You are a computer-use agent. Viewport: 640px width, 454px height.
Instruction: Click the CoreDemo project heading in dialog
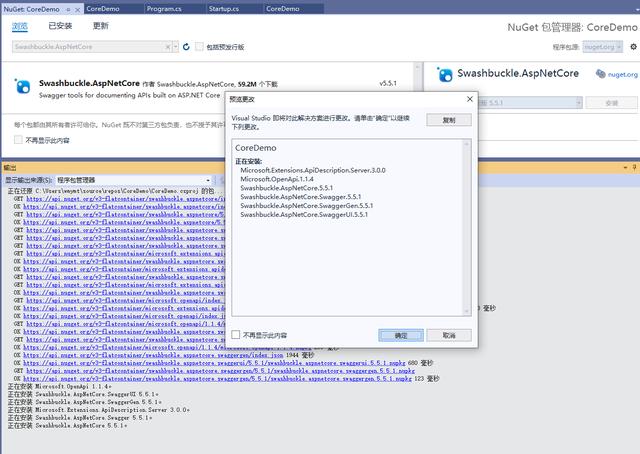pyautogui.click(x=256, y=148)
